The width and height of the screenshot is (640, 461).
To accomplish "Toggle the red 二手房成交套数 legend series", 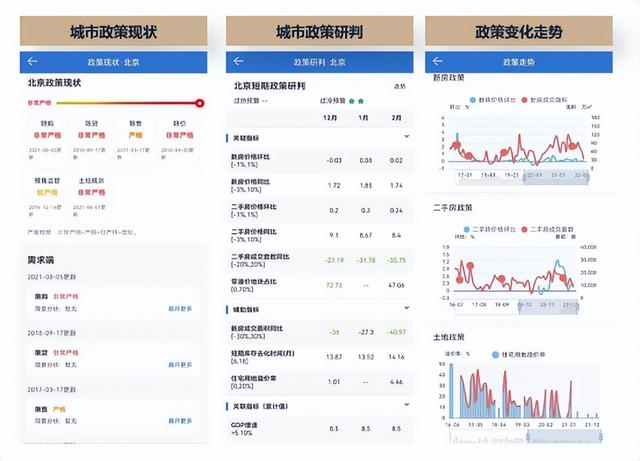I will coord(547,229).
